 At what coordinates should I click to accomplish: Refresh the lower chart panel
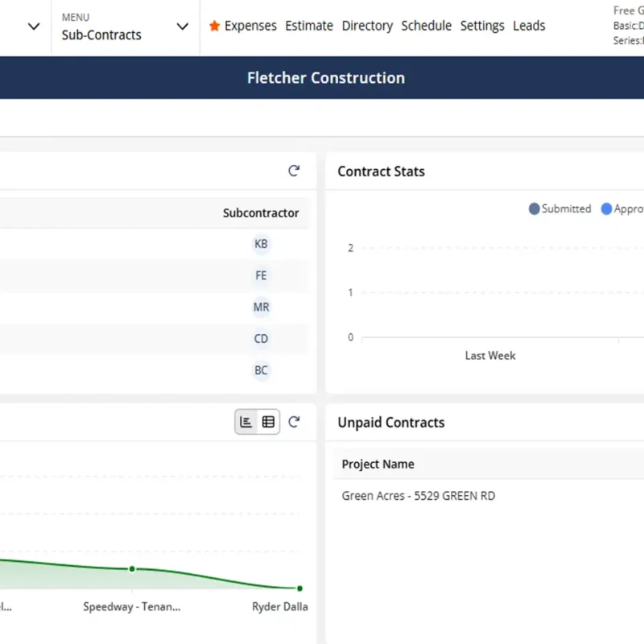294,422
